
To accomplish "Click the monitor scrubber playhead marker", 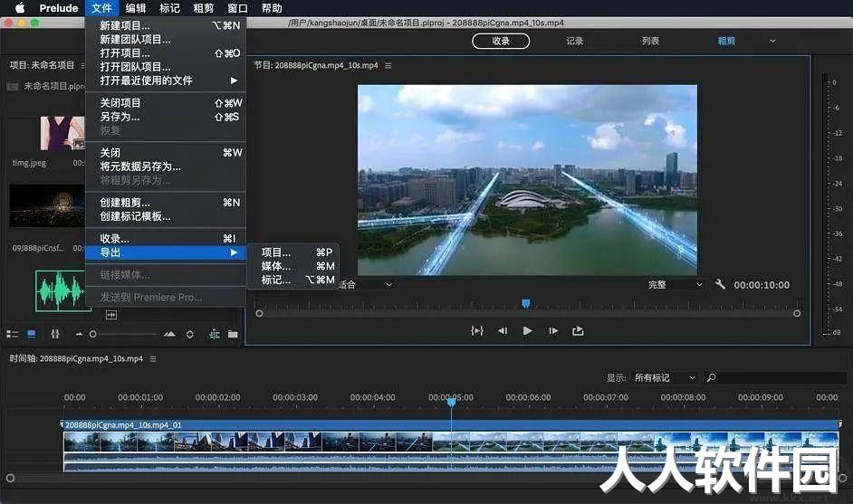I will point(525,303).
